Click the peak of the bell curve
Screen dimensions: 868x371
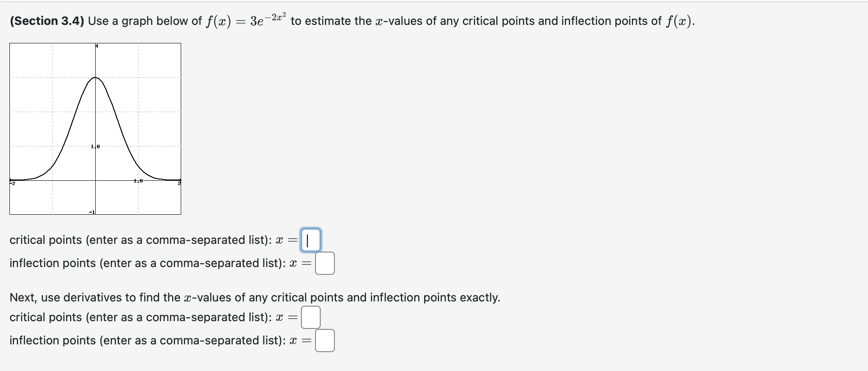(95, 77)
